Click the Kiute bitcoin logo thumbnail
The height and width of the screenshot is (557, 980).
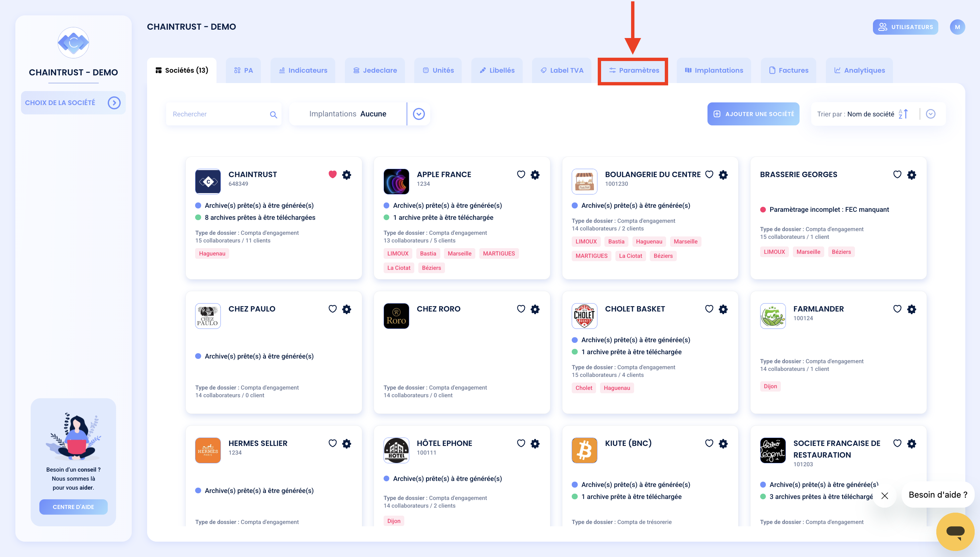tap(584, 450)
